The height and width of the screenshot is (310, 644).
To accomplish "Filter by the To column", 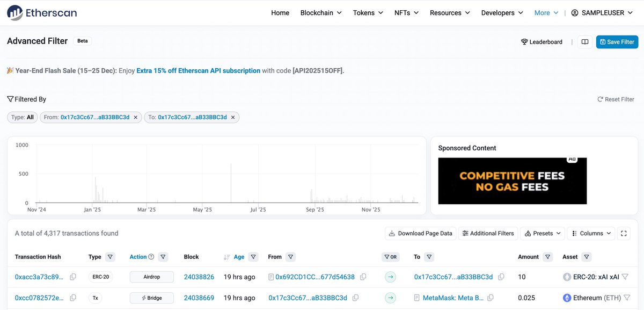I will pos(430,257).
